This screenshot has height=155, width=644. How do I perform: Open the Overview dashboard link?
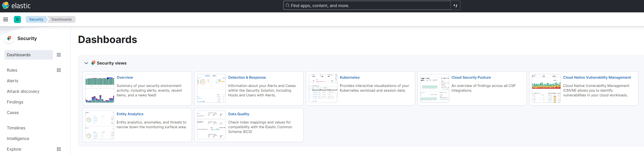point(125,77)
